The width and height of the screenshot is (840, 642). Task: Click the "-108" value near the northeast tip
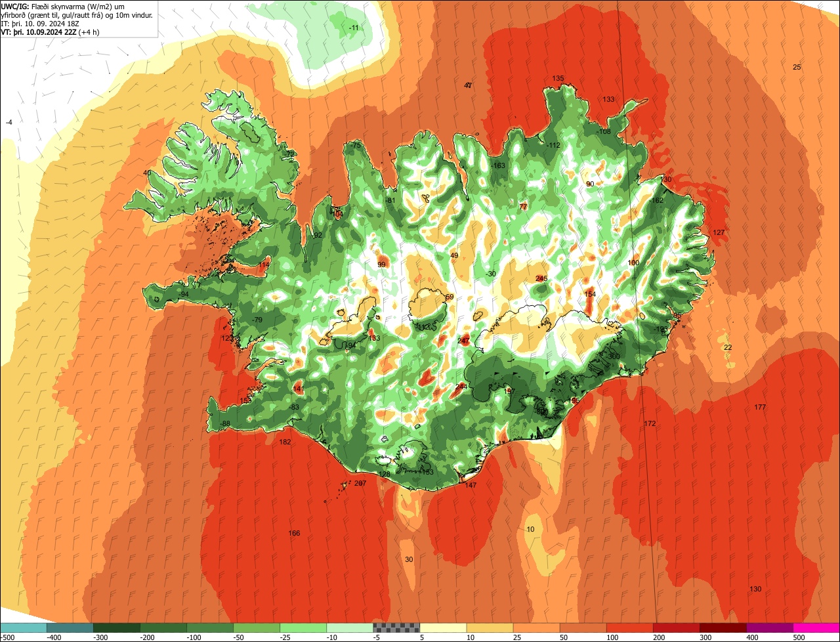click(x=603, y=131)
